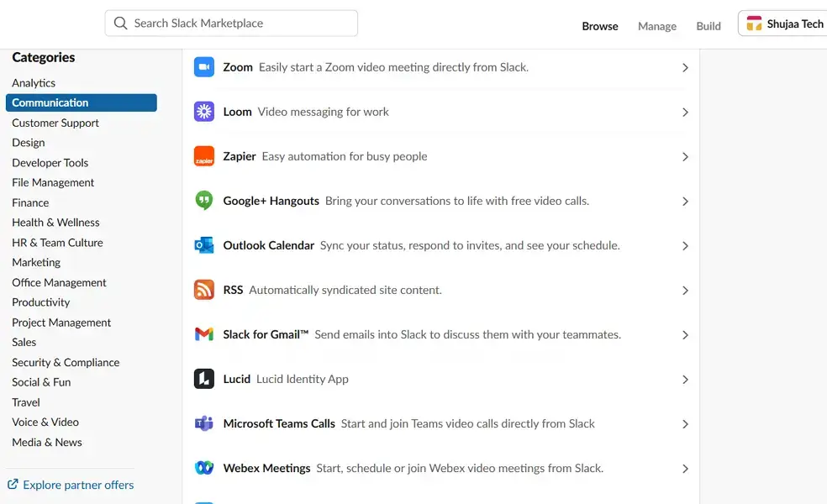Image resolution: width=827 pixels, height=504 pixels.
Task: Select the HR & Team Culture category
Action: (x=57, y=243)
